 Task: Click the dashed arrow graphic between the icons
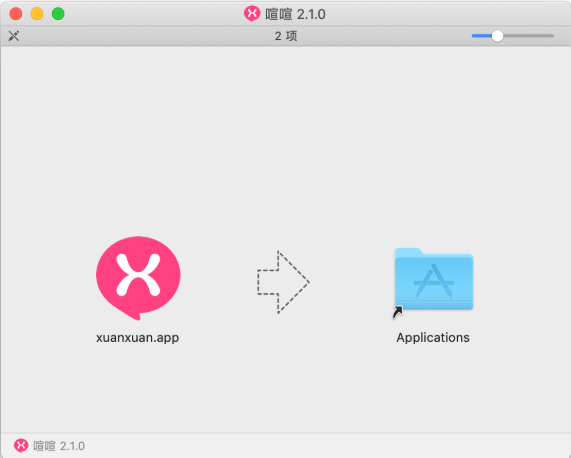(x=283, y=282)
